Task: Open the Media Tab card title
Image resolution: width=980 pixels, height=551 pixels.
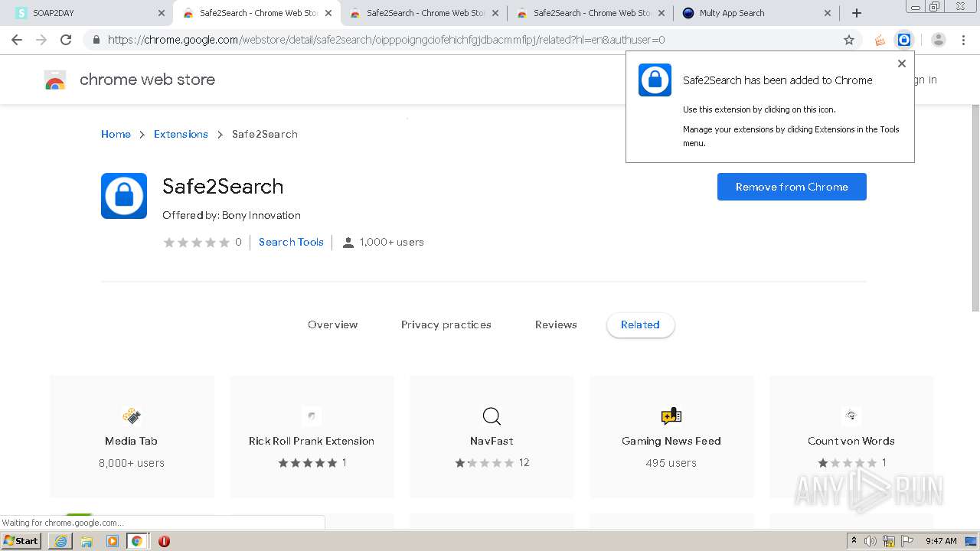Action: [x=132, y=441]
